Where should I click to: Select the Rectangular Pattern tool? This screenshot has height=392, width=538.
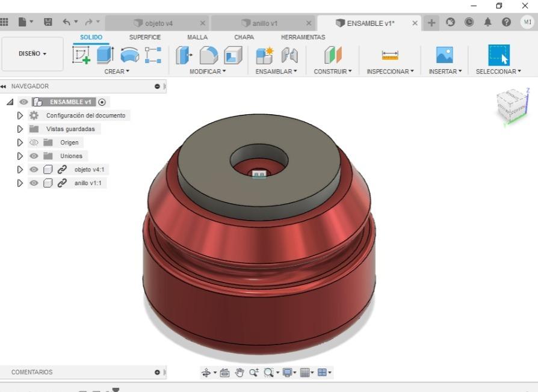tap(153, 55)
